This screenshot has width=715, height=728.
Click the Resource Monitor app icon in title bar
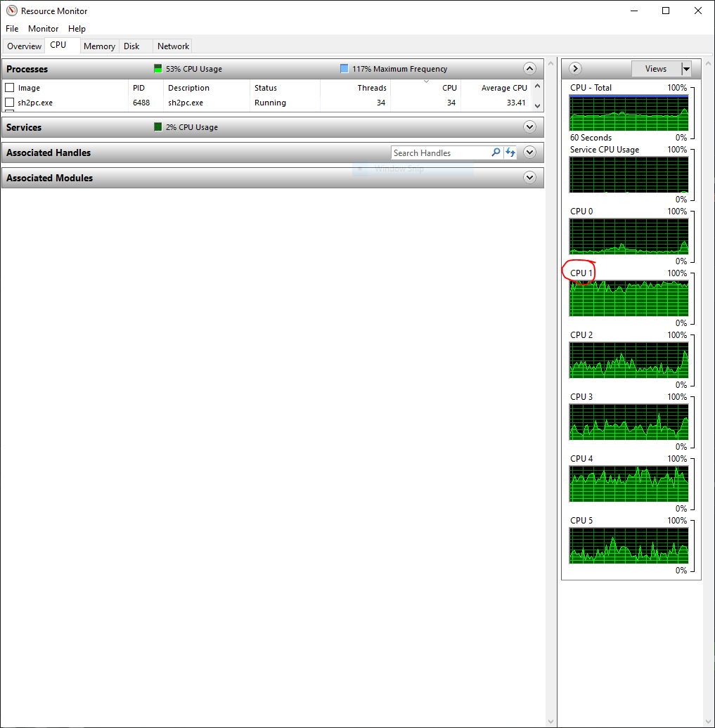(12, 11)
